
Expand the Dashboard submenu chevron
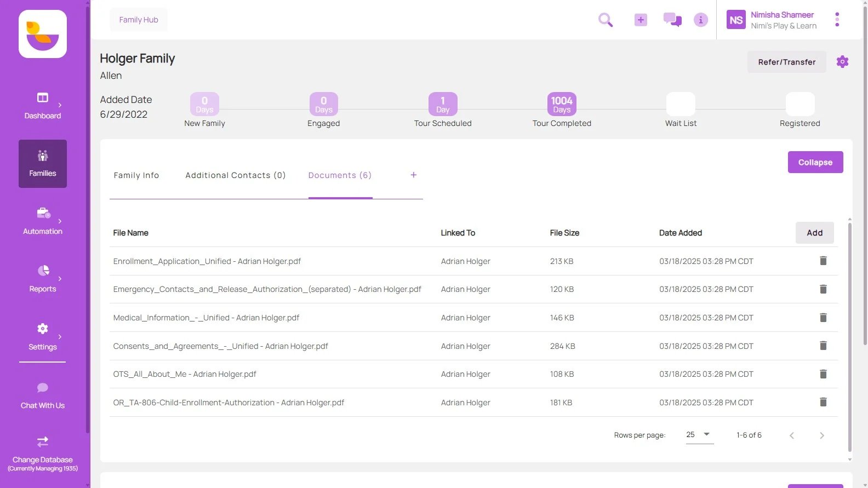(60, 105)
